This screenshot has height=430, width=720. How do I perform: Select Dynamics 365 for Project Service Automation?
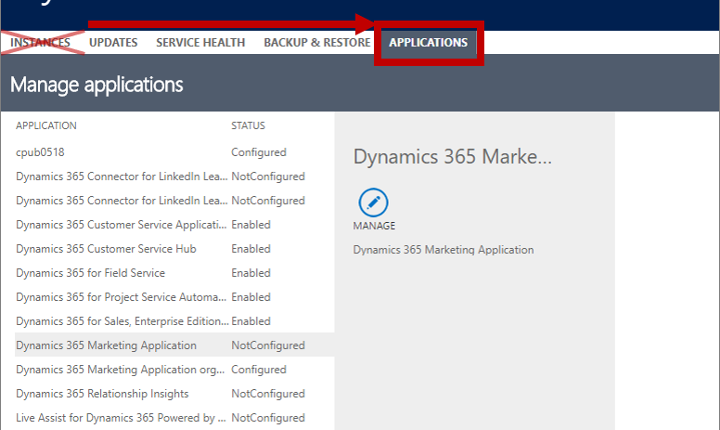[x=120, y=297]
